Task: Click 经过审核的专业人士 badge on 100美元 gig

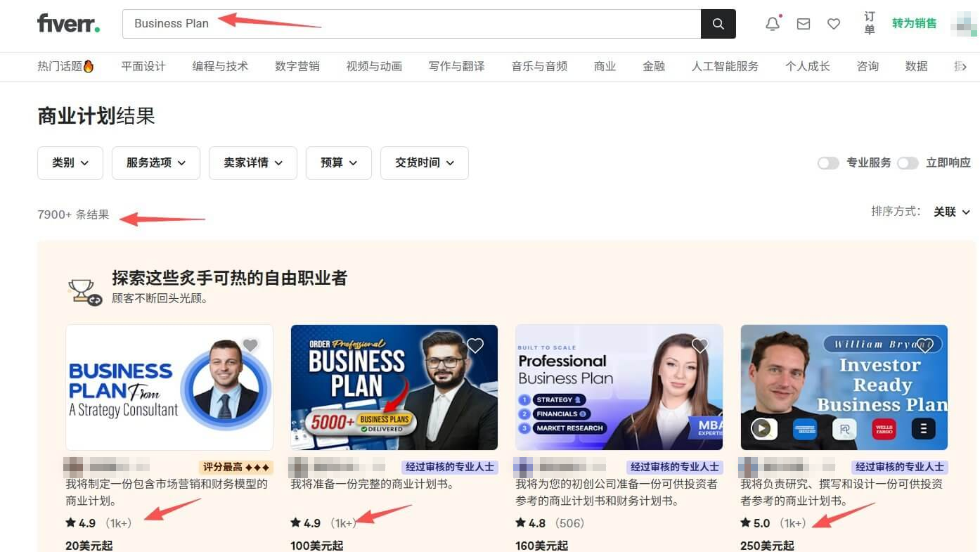Action: tap(450, 467)
